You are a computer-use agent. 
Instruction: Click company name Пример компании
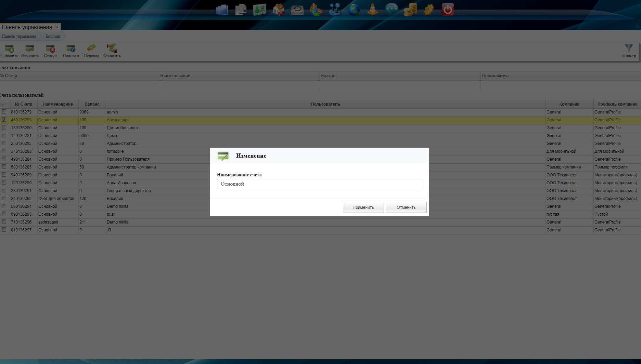click(564, 167)
